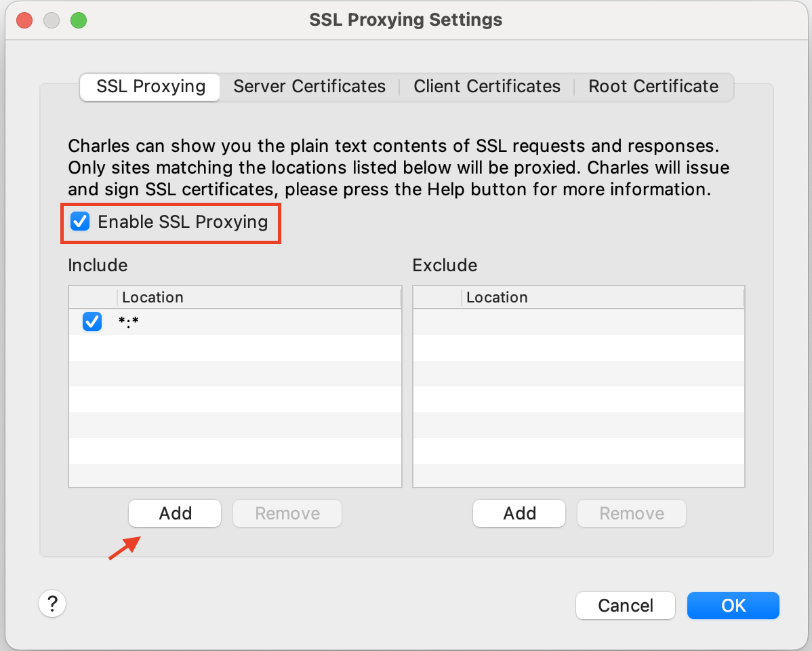The image size is (812, 651).
Task: Toggle the *:* location checkbox
Action: [92, 322]
